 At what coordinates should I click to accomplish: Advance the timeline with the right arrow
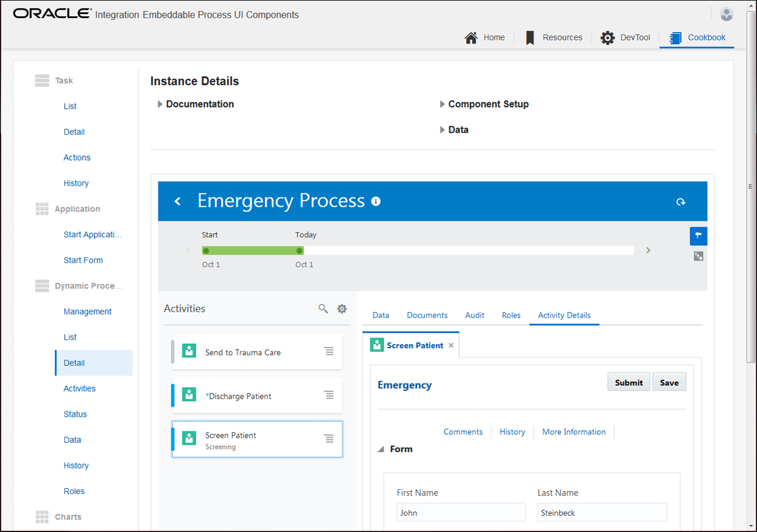coord(648,250)
